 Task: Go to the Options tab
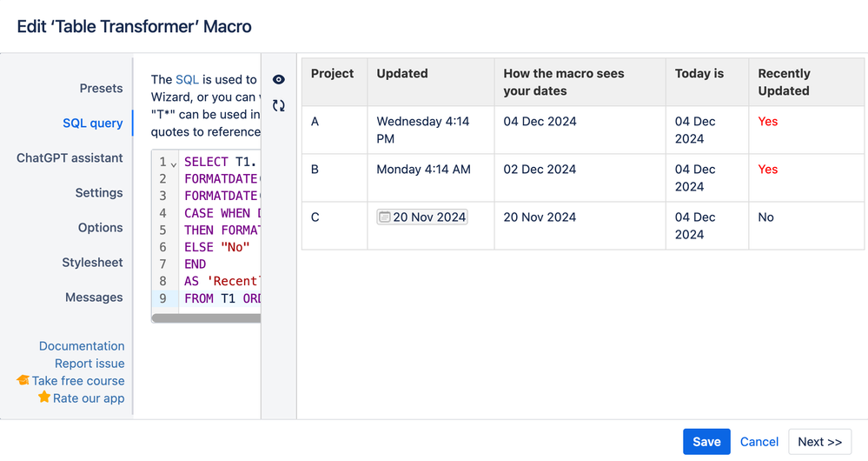click(100, 227)
